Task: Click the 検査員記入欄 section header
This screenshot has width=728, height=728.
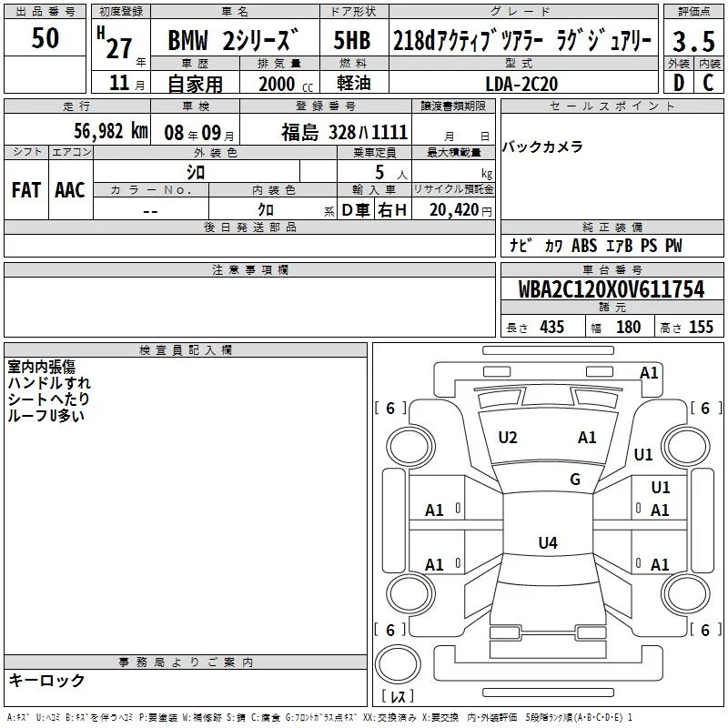Action: point(186,350)
